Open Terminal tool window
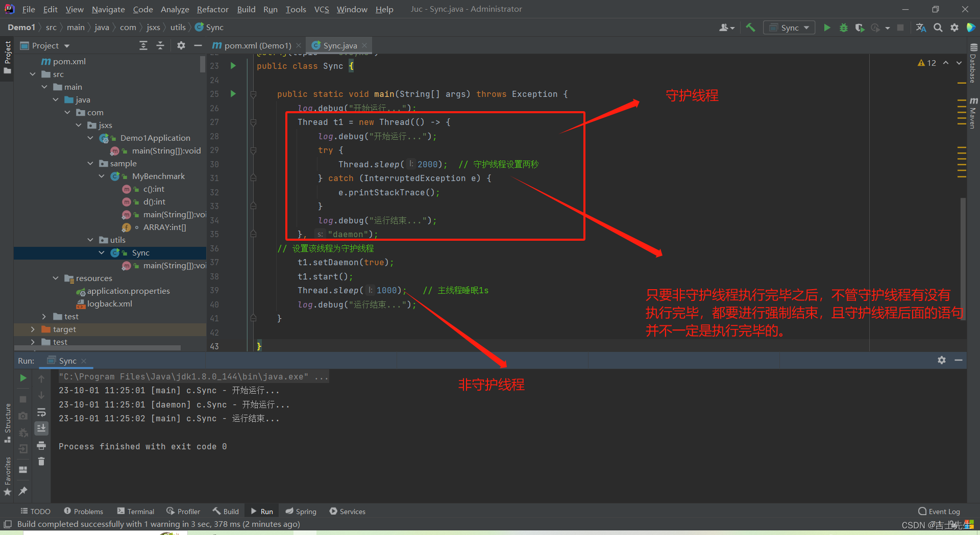Screen dimensions: 980x535 [x=136, y=512]
